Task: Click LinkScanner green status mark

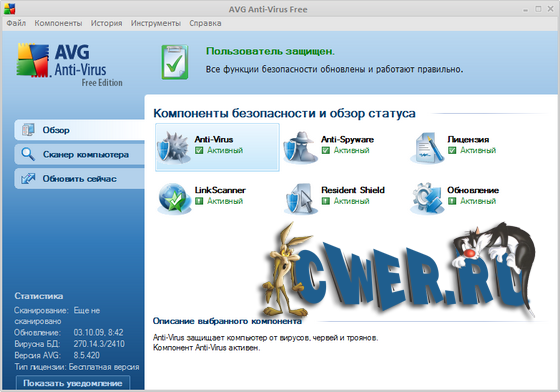Action: click(x=199, y=201)
